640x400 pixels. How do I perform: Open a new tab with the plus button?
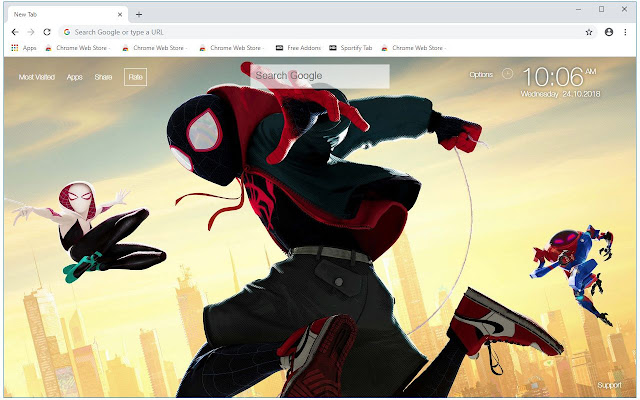pos(139,15)
